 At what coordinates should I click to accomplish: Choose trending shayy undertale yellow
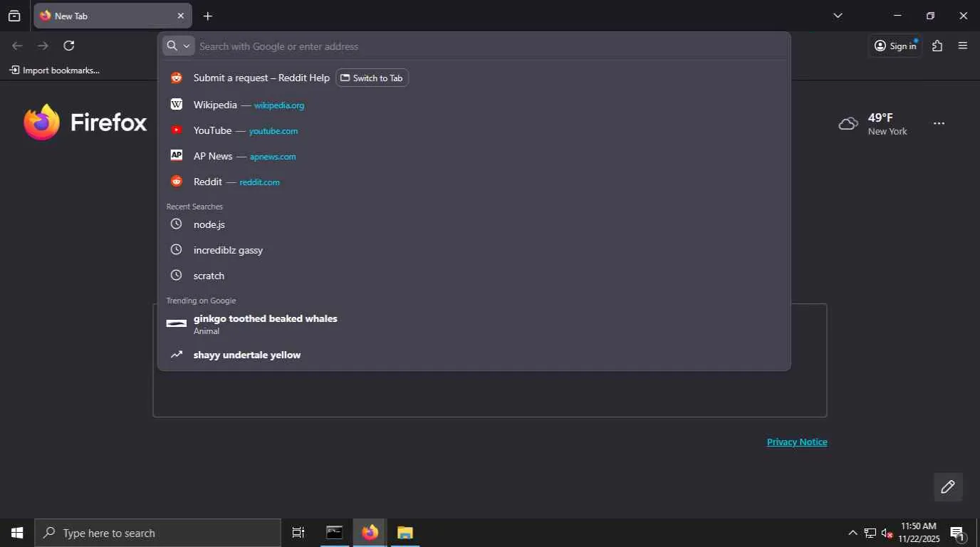coord(474,355)
